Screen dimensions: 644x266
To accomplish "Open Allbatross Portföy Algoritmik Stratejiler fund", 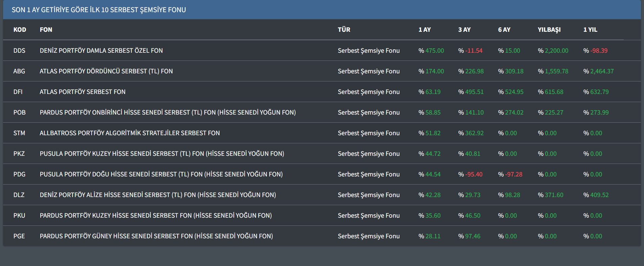I will click(x=130, y=133).
